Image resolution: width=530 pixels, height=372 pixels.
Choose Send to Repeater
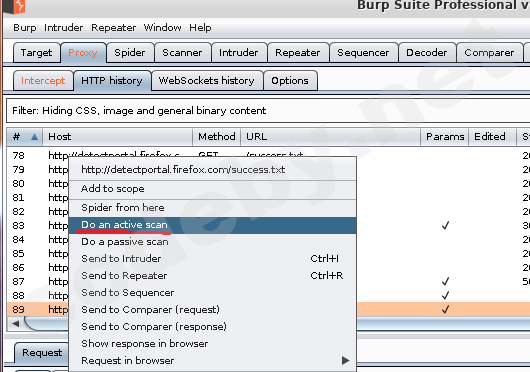click(213, 276)
